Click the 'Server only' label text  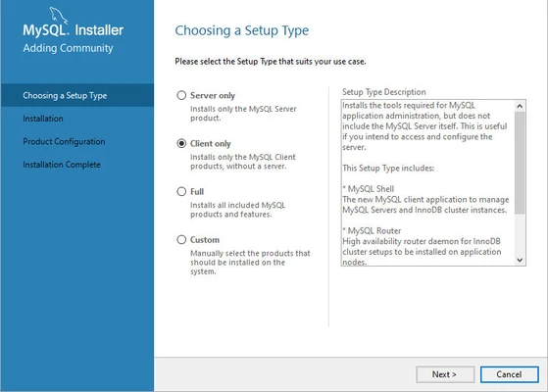point(213,95)
